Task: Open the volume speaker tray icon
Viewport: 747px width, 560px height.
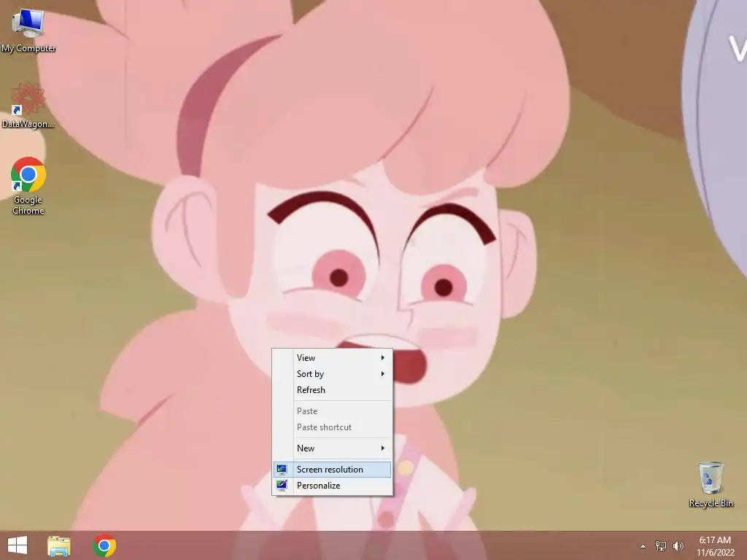Action: (678, 545)
